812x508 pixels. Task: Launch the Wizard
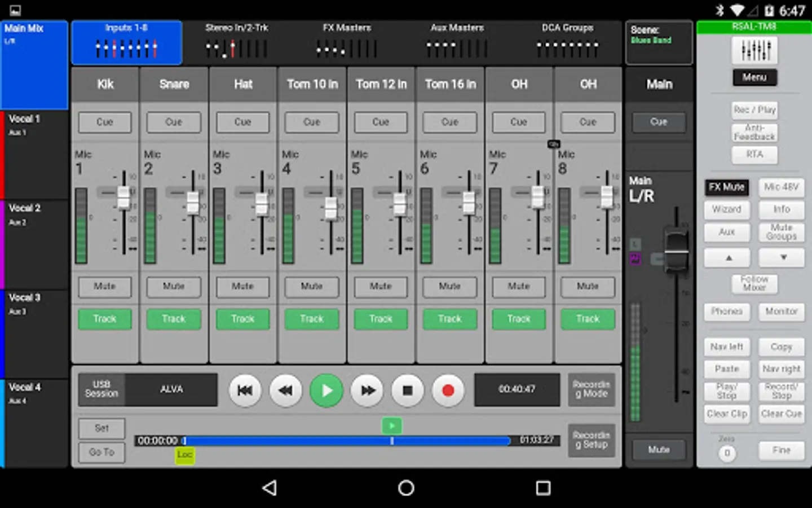point(727,209)
